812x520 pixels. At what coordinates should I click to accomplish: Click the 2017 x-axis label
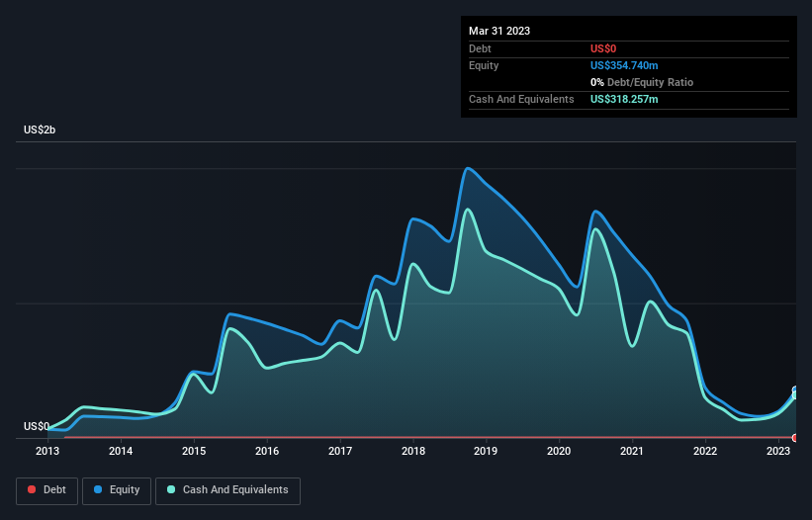pyautogui.click(x=339, y=451)
